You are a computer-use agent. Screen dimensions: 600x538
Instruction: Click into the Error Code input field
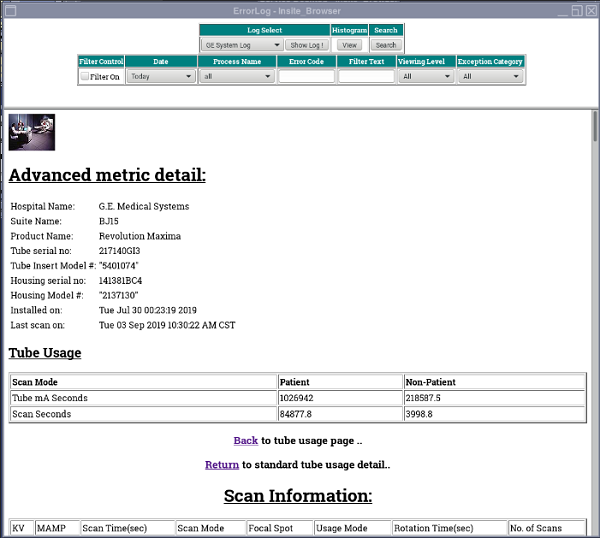click(306, 76)
